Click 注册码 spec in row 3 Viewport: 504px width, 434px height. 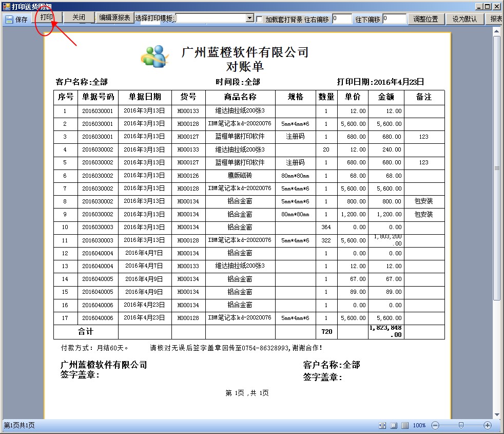[x=295, y=137]
